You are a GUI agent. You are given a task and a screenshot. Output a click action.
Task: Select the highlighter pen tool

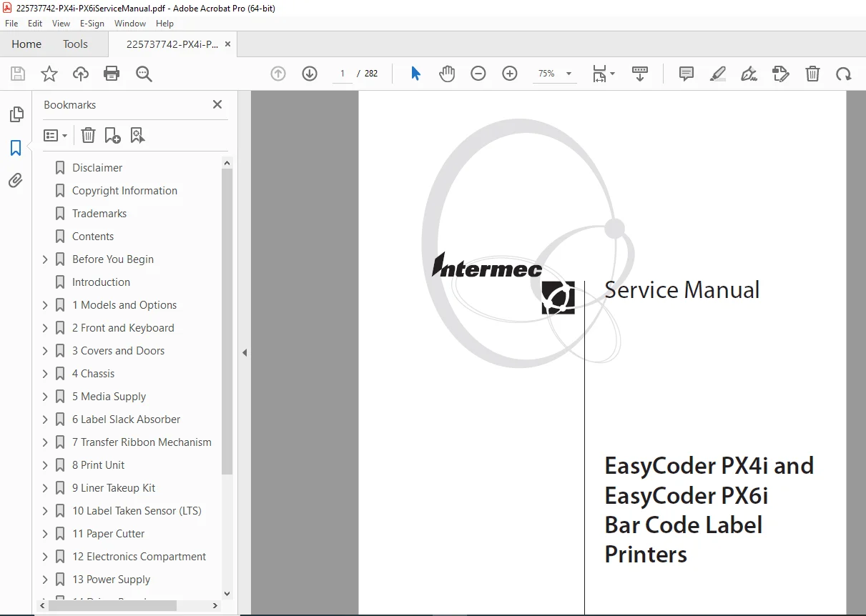(718, 74)
